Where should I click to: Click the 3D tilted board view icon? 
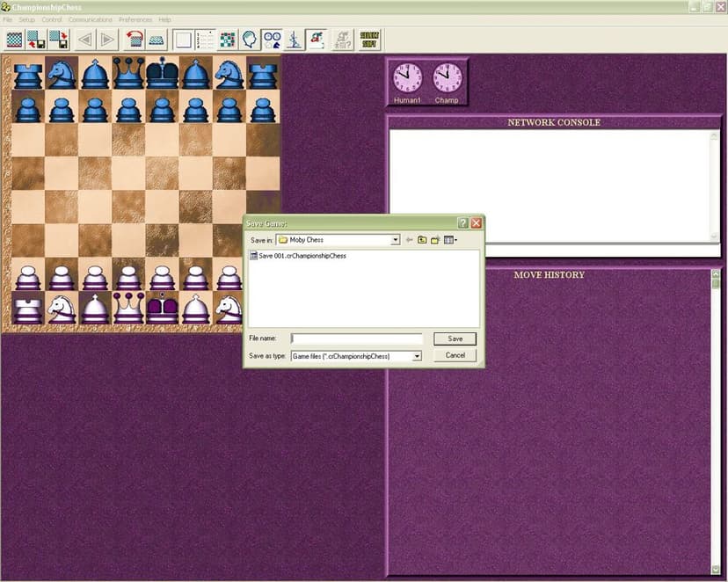tap(157, 40)
